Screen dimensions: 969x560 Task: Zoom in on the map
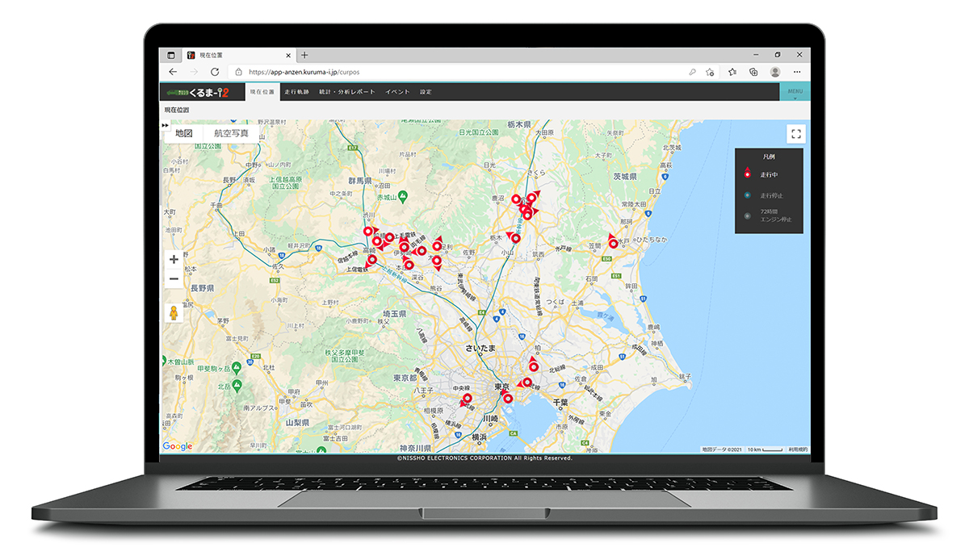point(174,260)
